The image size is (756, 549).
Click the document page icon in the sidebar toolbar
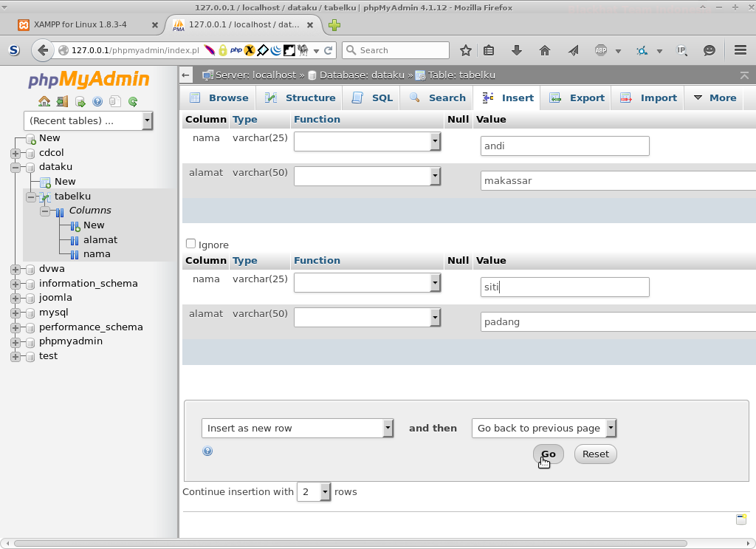114,101
